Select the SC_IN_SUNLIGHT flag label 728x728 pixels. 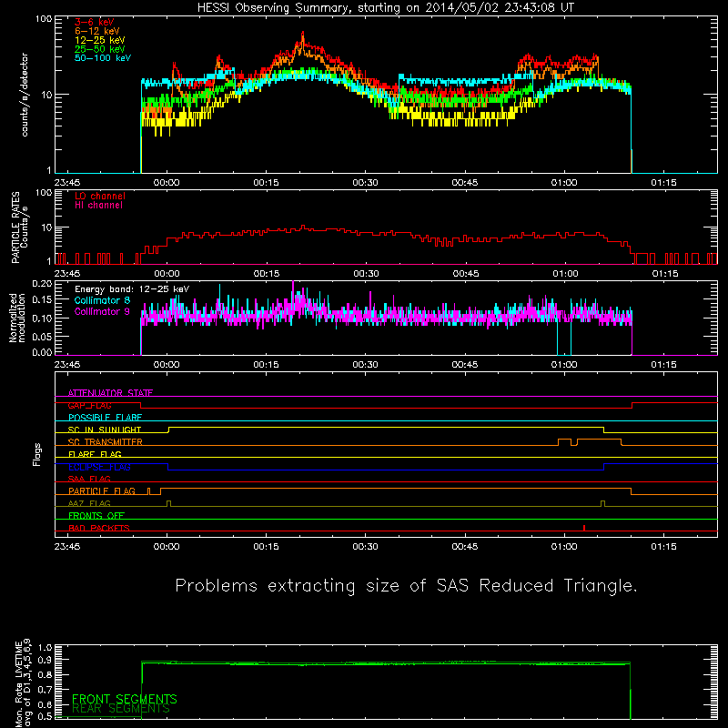pyautogui.click(x=105, y=430)
